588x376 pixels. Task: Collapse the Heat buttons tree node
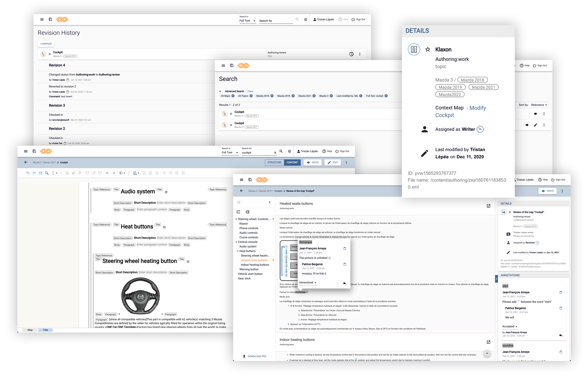coord(238,251)
